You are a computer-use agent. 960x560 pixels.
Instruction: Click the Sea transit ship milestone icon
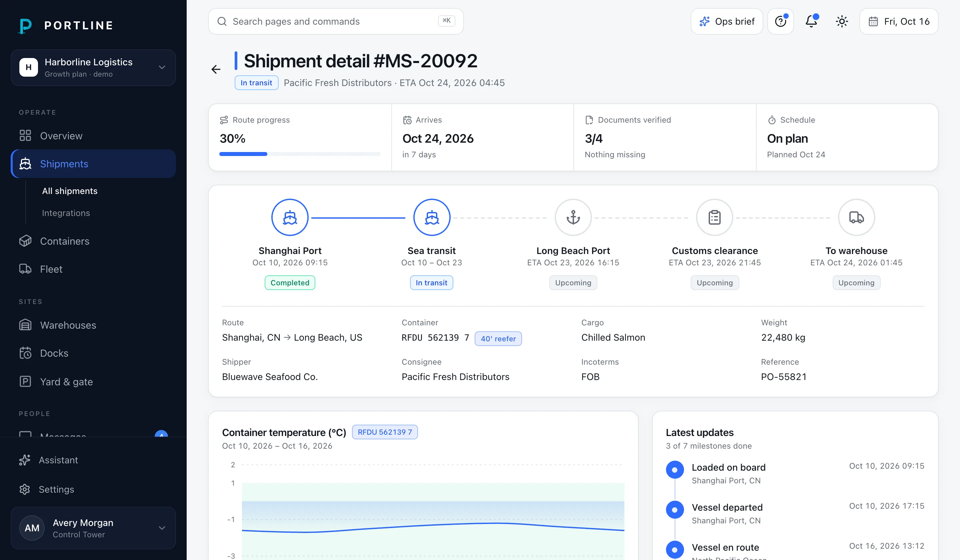[432, 218]
